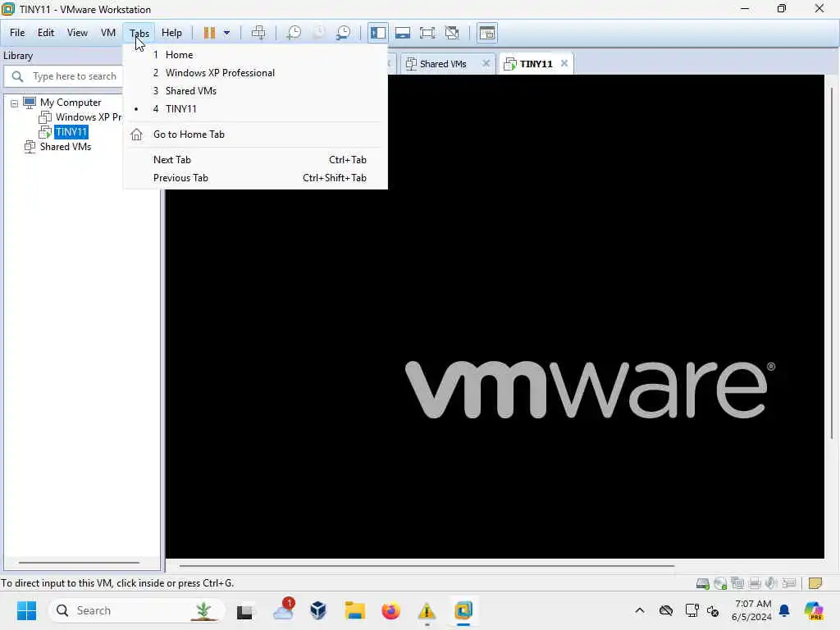Open VirtualBox from the taskbar
This screenshot has width=840, height=630.
[x=318, y=610]
